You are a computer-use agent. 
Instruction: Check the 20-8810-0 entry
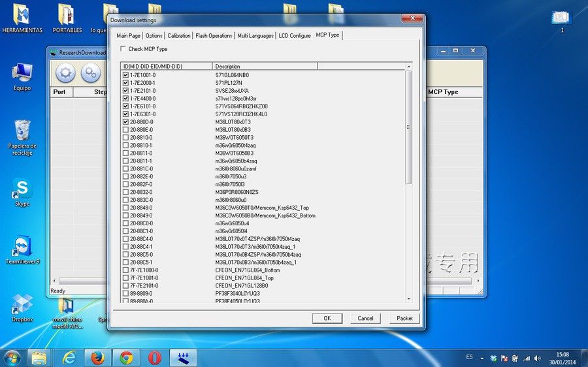coord(125,138)
